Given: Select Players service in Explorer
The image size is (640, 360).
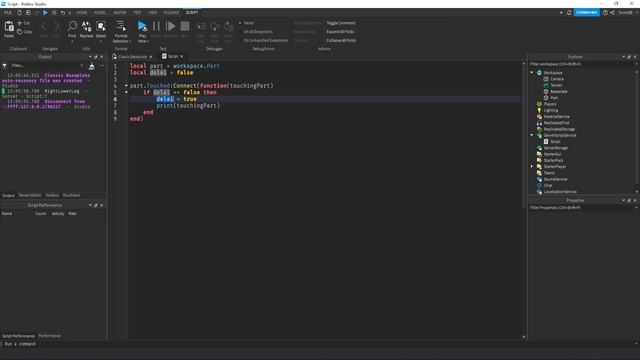Looking at the screenshot, I should 550,104.
